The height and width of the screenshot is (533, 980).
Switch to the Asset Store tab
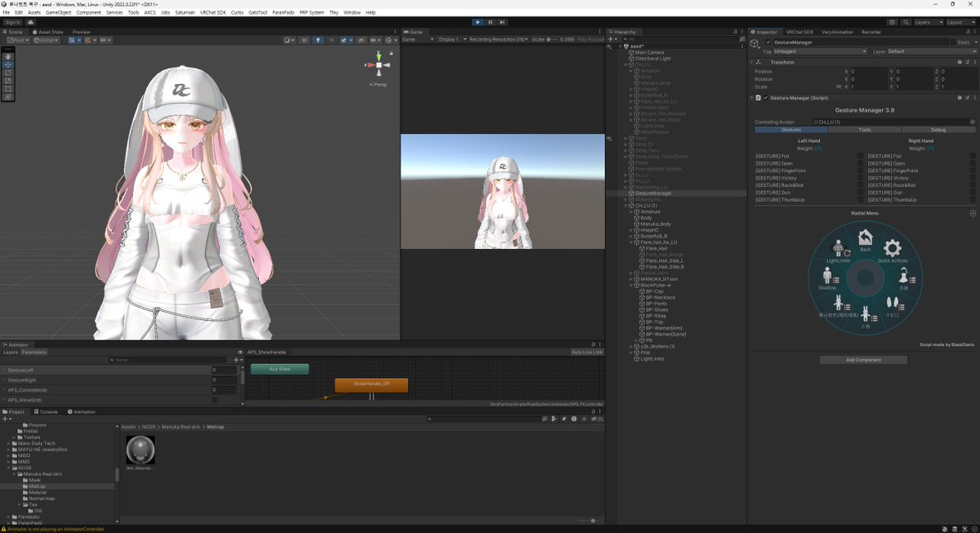click(50, 32)
